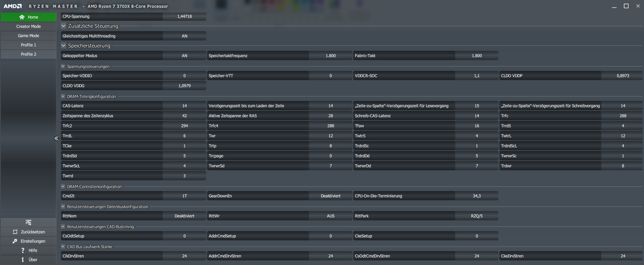Viewport: 644px width, 265px height.
Task: Select Twrrd value 3
Action: (184, 176)
